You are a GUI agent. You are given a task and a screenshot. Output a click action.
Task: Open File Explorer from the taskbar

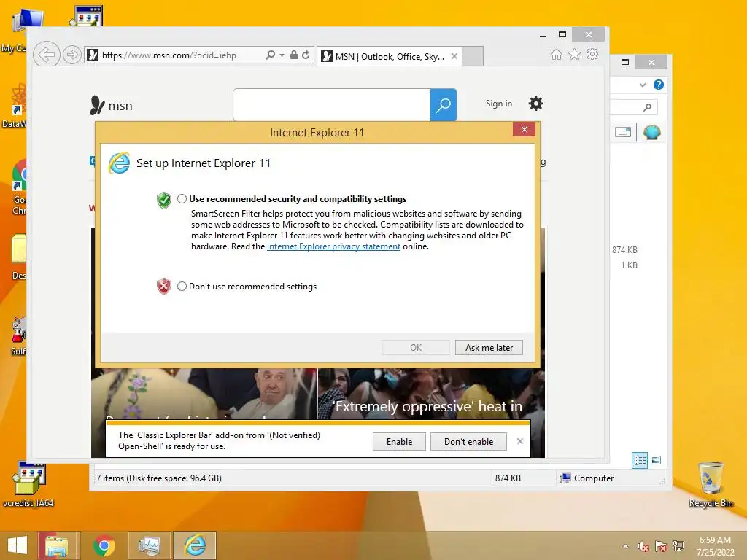click(x=57, y=545)
